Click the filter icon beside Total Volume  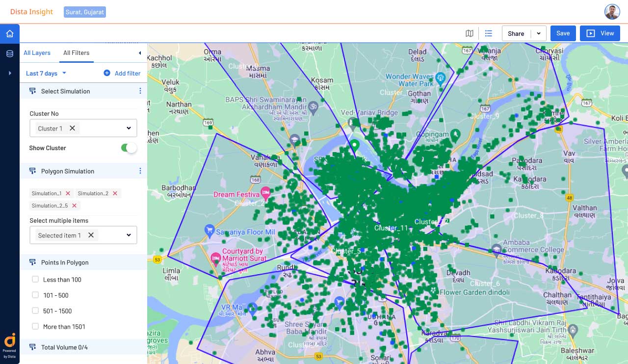coord(33,347)
